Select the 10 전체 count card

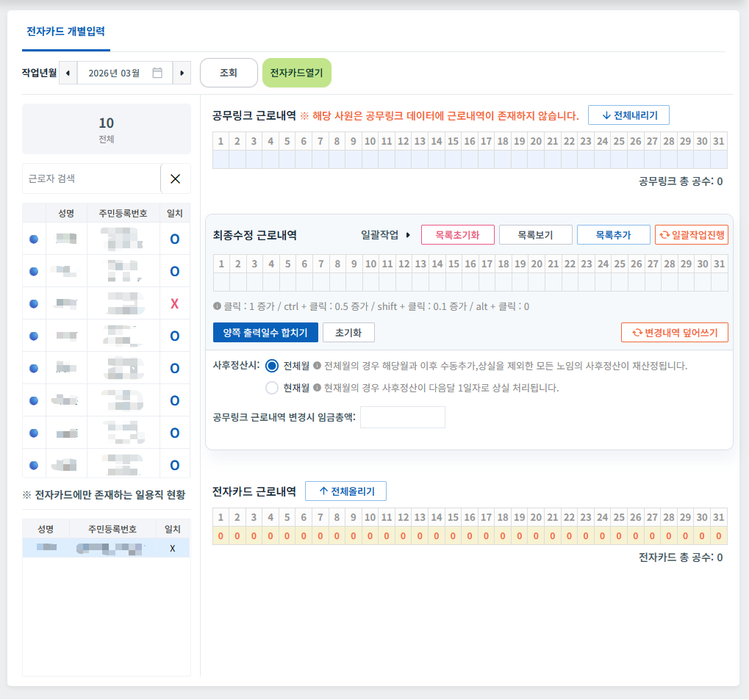click(x=107, y=129)
